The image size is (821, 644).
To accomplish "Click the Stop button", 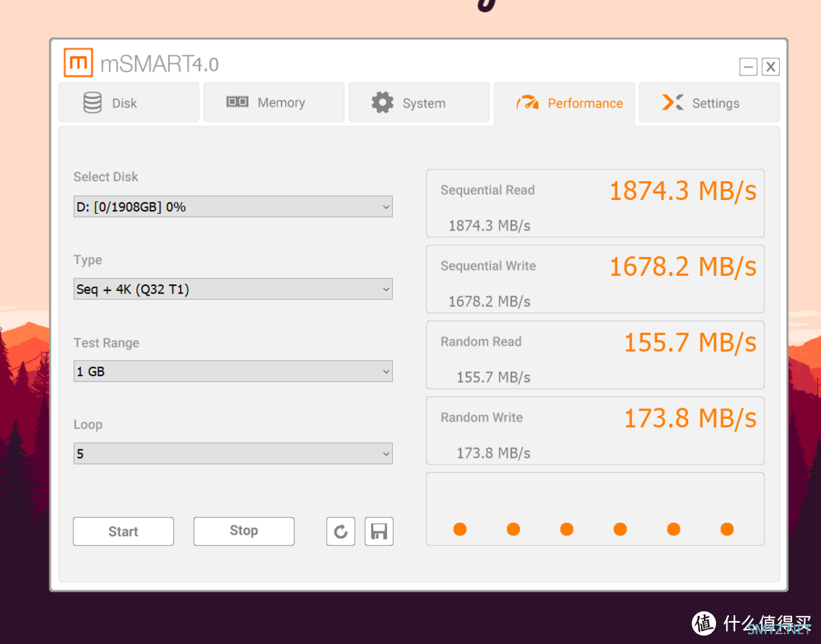I will point(244,531).
